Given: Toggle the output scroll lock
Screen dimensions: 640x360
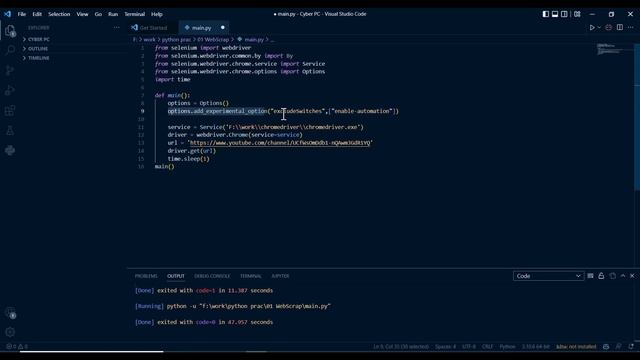Looking at the screenshot, I should pos(601,276).
